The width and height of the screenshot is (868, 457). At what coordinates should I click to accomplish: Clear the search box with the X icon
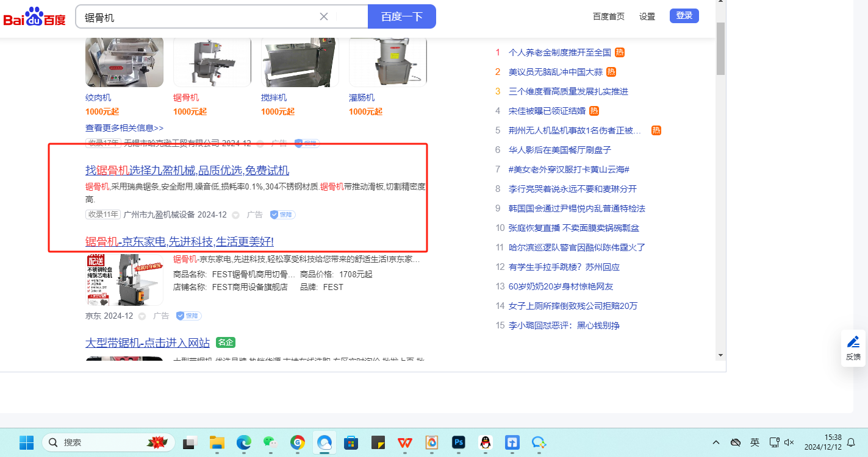324,16
